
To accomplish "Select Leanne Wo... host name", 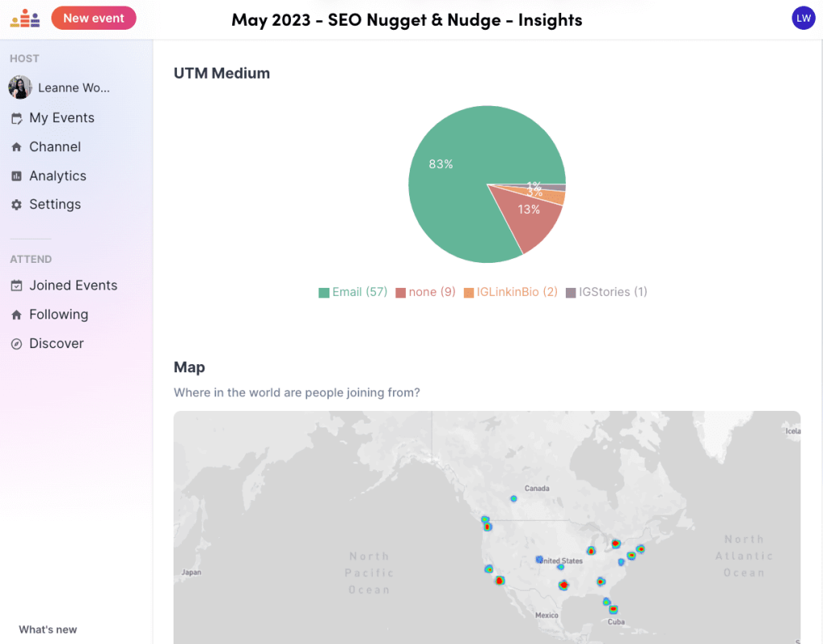I will click(74, 88).
